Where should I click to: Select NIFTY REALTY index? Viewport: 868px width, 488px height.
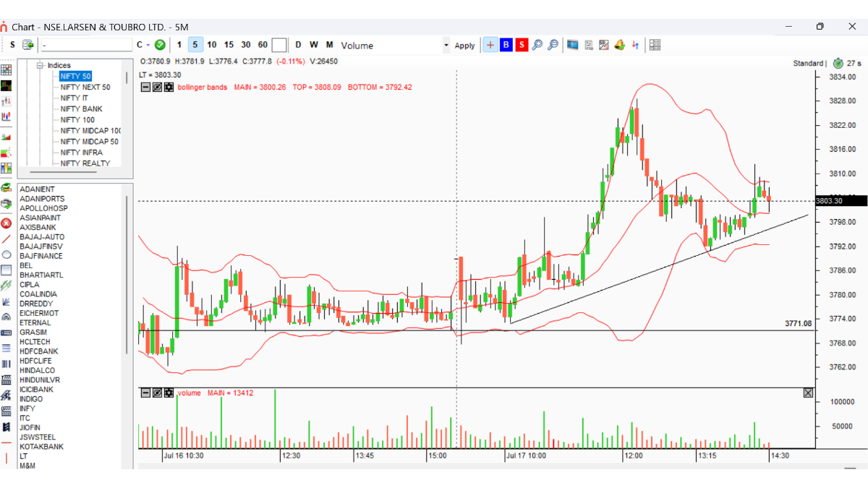[85, 163]
